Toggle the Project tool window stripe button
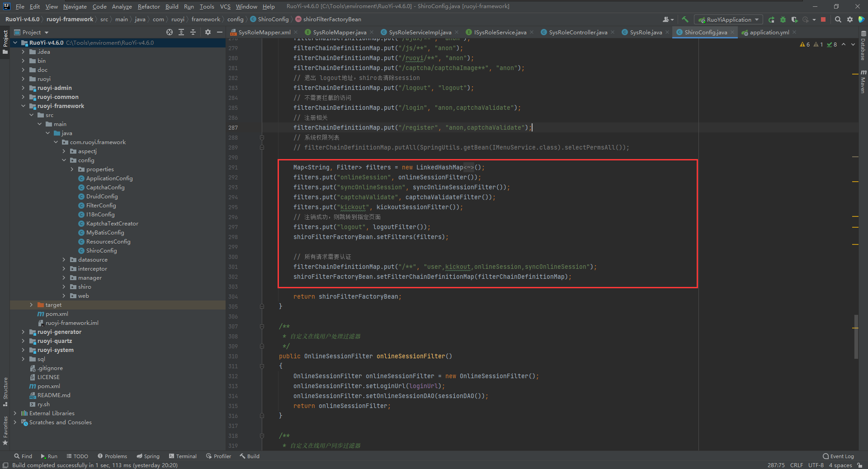The height and width of the screenshot is (469, 868). [x=5, y=42]
